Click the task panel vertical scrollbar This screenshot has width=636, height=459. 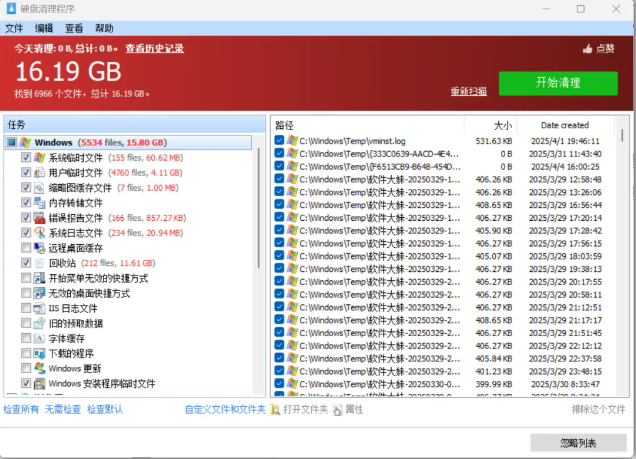pyautogui.click(x=258, y=208)
